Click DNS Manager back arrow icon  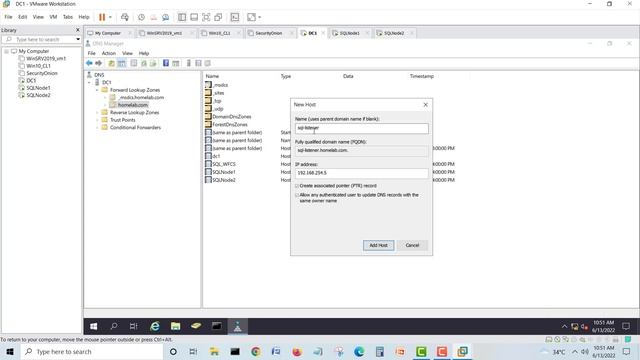click(x=89, y=63)
